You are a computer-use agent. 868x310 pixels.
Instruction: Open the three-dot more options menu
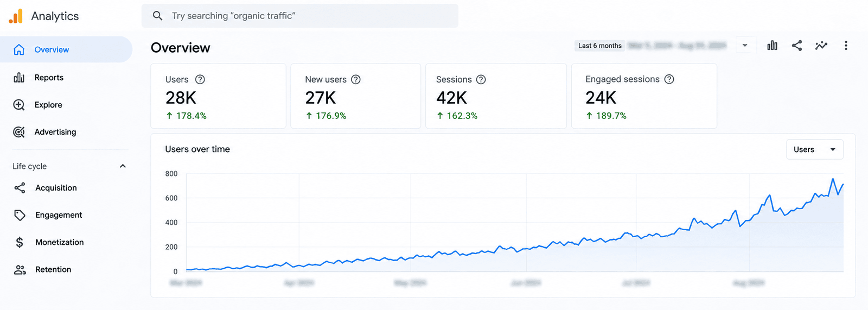(x=846, y=46)
